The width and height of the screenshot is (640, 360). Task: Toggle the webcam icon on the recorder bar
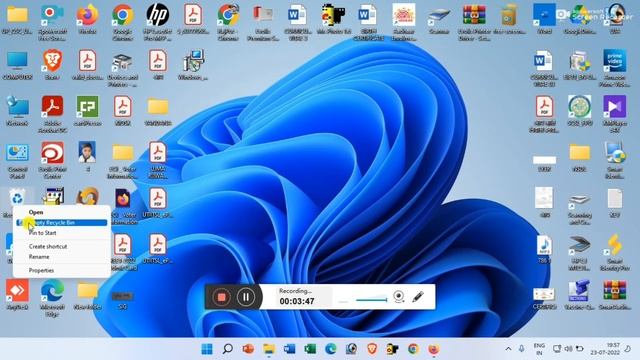399,297
